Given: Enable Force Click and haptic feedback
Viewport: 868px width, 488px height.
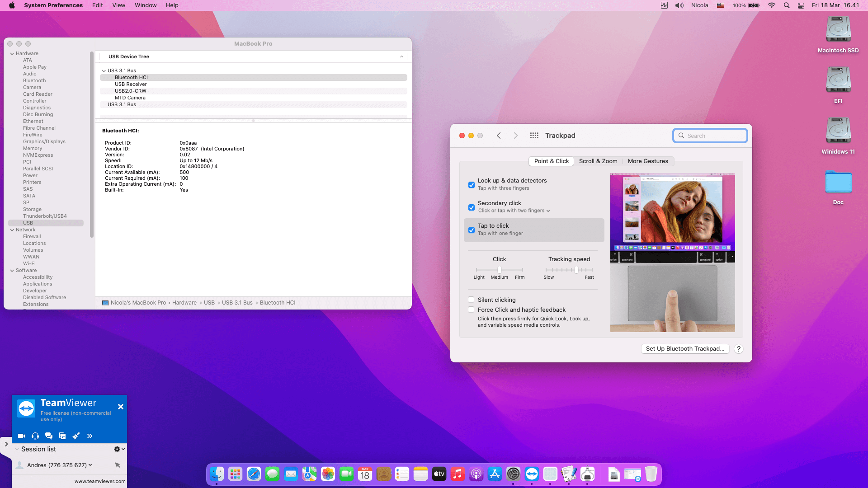Looking at the screenshot, I should pos(471,310).
